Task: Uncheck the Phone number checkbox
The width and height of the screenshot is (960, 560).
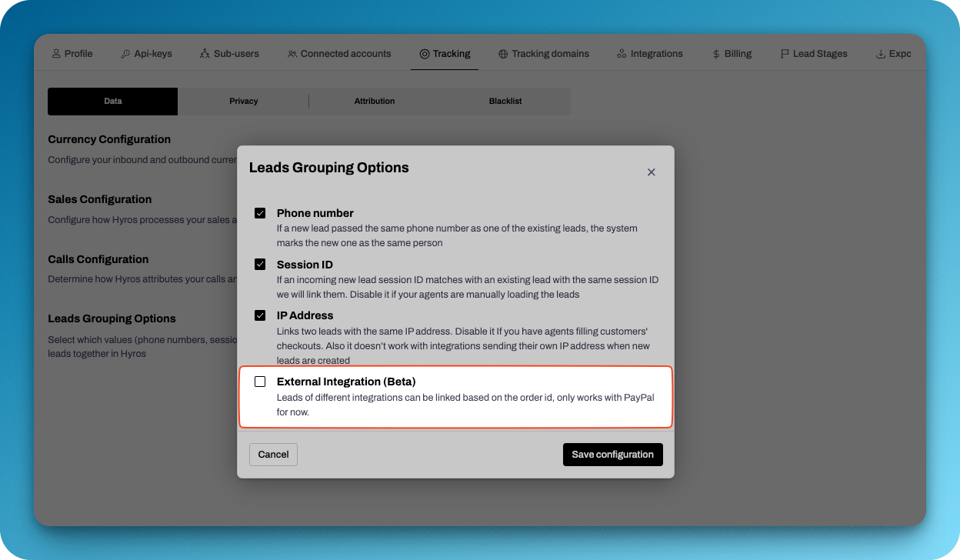Action: tap(260, 213)
